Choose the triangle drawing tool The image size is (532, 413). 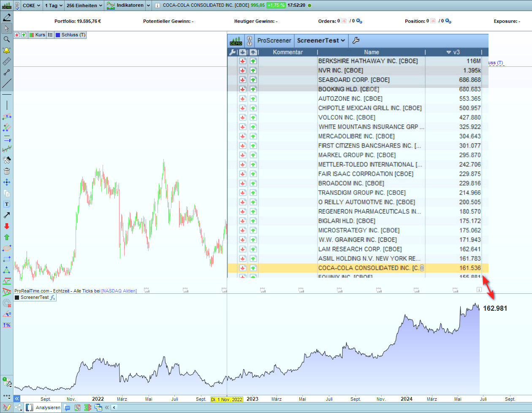click(x=7, y=270)
